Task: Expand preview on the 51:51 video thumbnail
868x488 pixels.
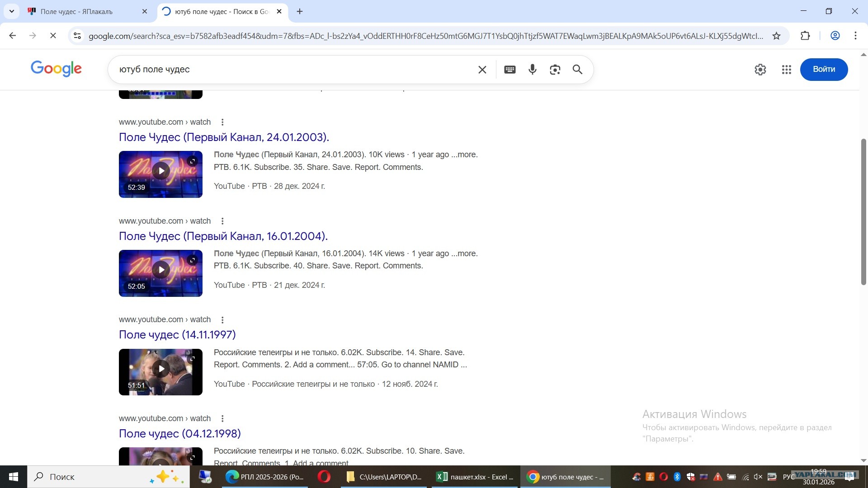Action: [x=193, y=359]
